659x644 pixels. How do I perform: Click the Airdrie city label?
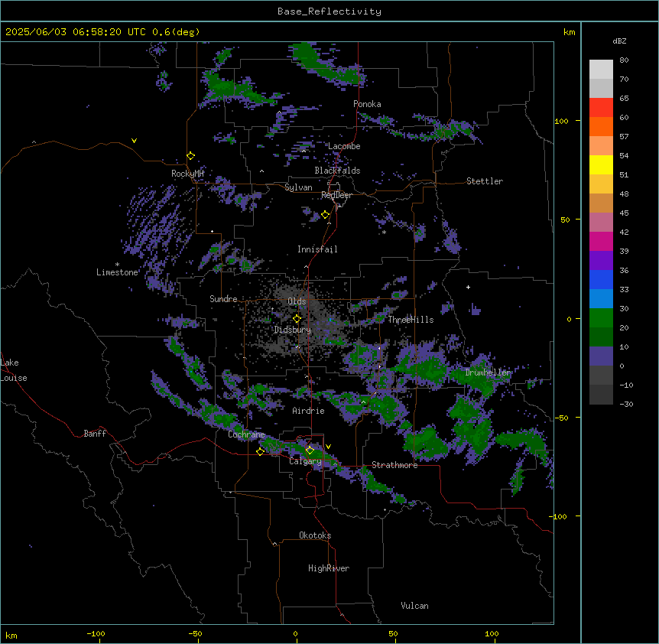point(308,411)
